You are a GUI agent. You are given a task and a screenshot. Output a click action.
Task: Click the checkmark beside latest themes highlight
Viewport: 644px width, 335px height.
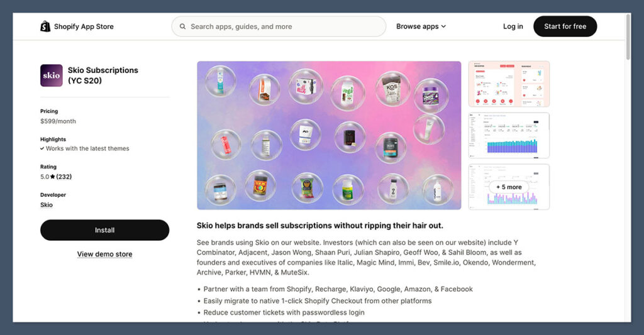(42, 148)
